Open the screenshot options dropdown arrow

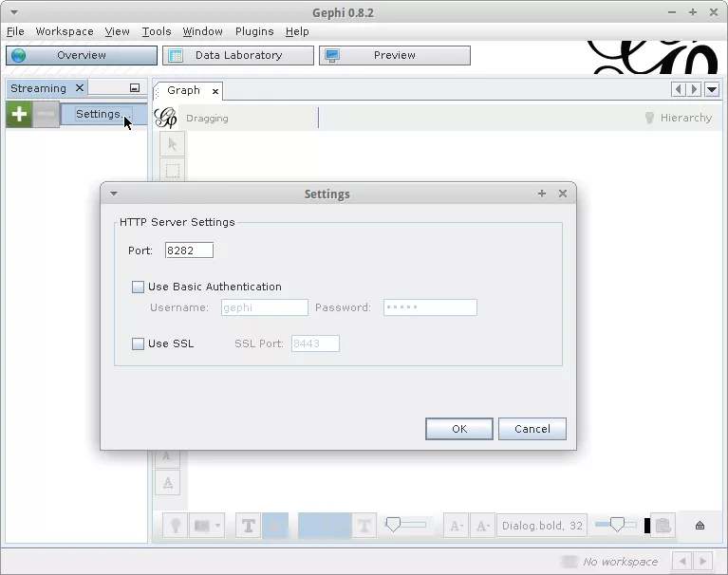217,526
